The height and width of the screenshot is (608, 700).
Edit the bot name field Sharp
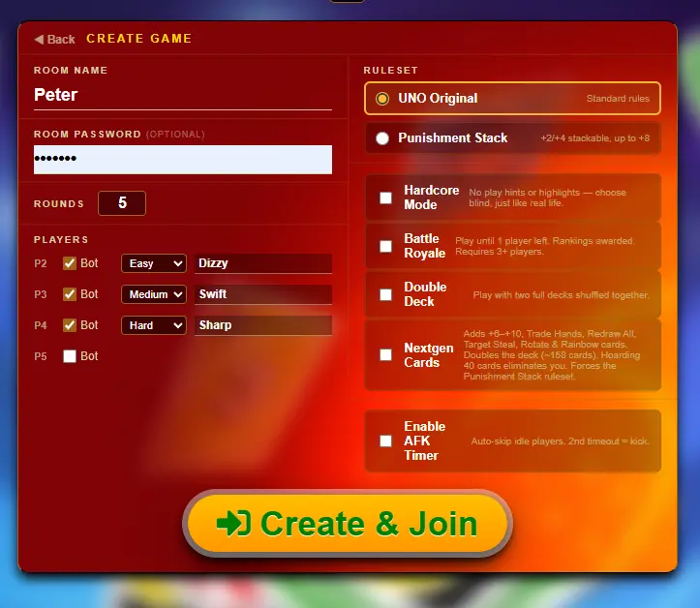click(263, 325)
